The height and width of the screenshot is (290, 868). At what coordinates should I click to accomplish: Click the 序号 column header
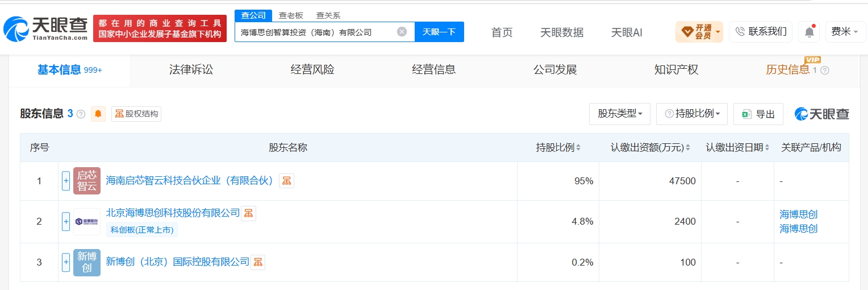point(39,147)
